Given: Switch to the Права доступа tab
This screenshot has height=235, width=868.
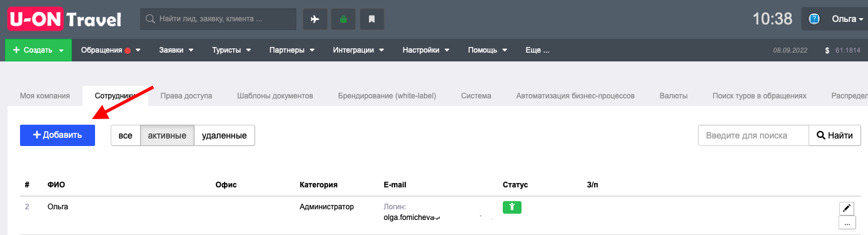Looking at the screenshot, I should 186,96.
